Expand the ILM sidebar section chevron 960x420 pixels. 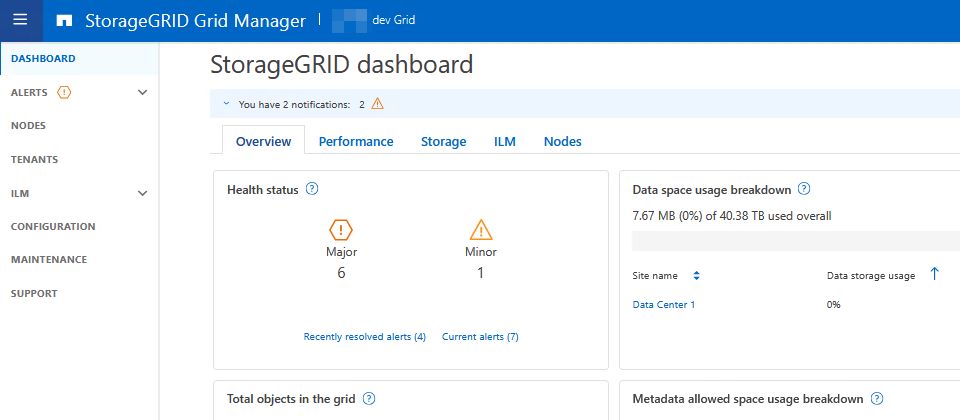pos(142,193)
